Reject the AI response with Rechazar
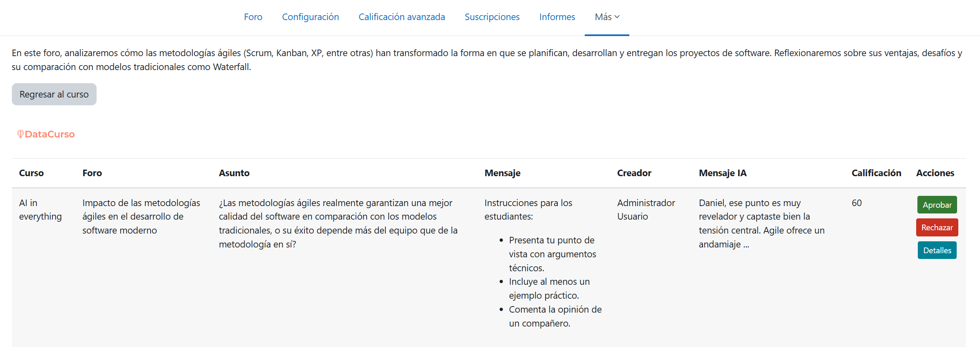Viewport: 980px width, 354px height. tap(937, 227)
